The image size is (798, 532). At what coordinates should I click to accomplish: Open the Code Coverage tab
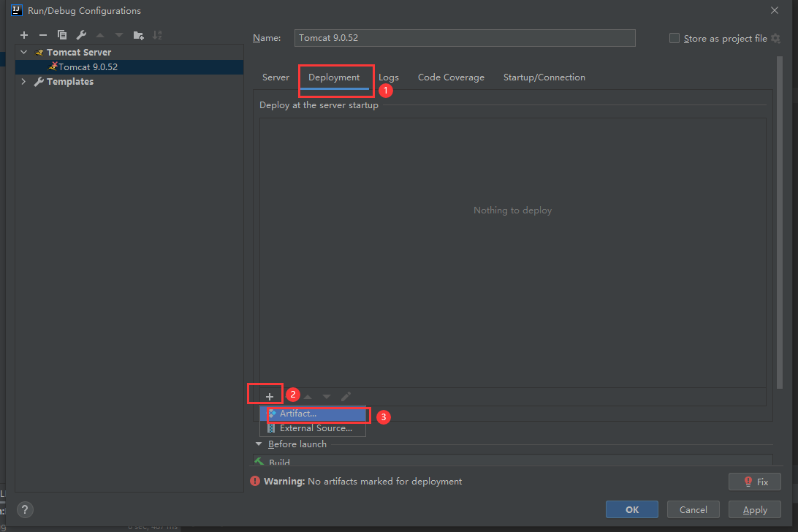pos(451,77)
